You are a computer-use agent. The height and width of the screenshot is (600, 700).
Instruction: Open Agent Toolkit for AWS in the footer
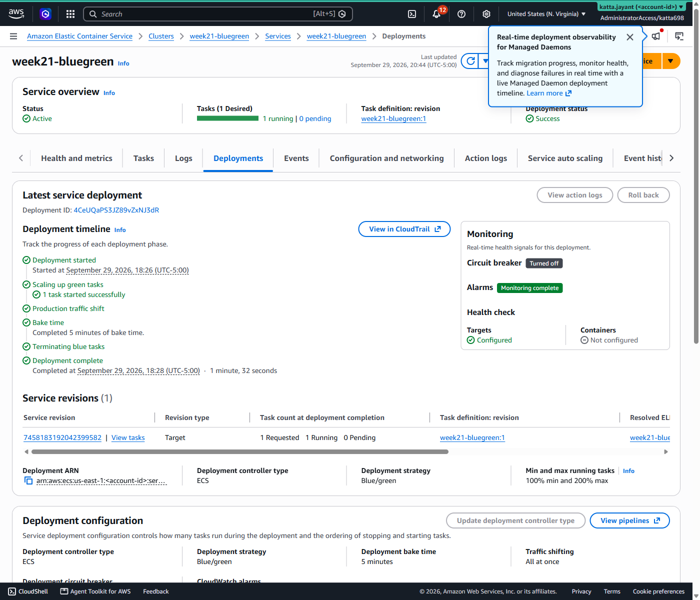click(95, 591)
